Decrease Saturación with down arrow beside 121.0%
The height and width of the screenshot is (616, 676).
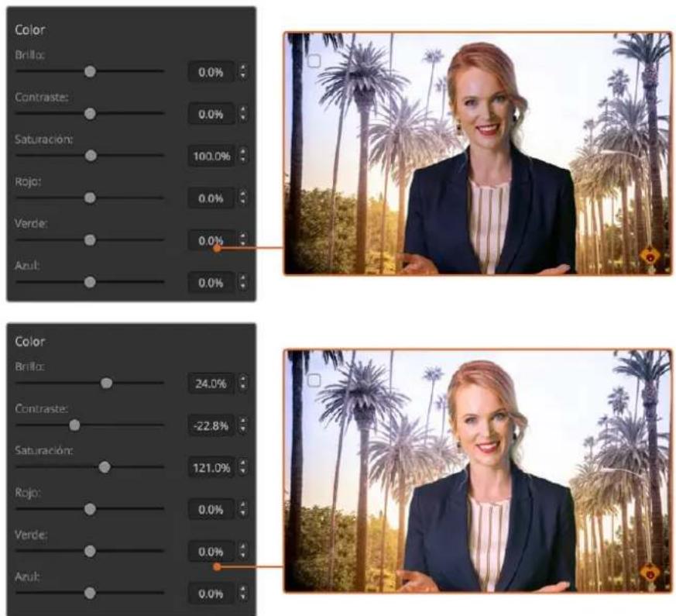pyautogui.click(x=244, y=472)
